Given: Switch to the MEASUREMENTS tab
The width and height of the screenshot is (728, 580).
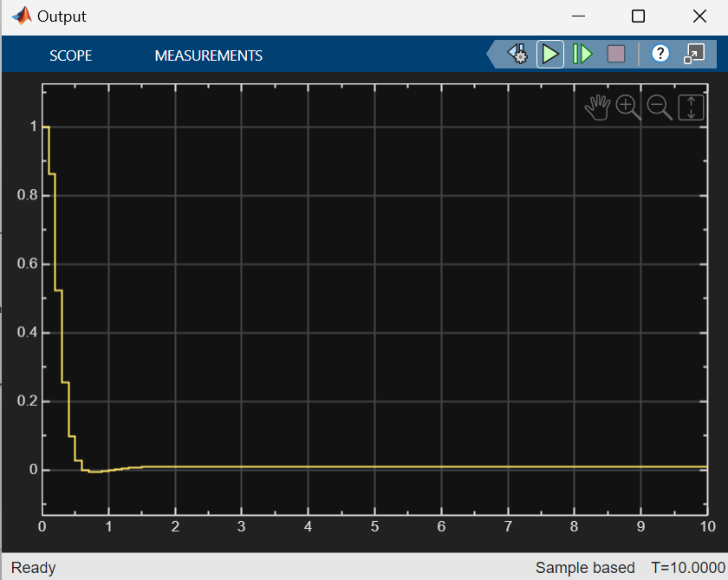Looking at the screenshot, I should pyautogui.click(x=208, y=55).
